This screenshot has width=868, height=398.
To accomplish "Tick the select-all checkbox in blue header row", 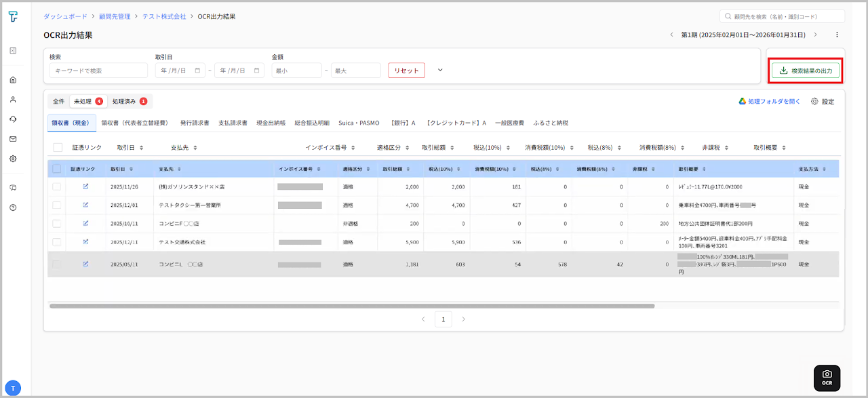I will [56, 169].
